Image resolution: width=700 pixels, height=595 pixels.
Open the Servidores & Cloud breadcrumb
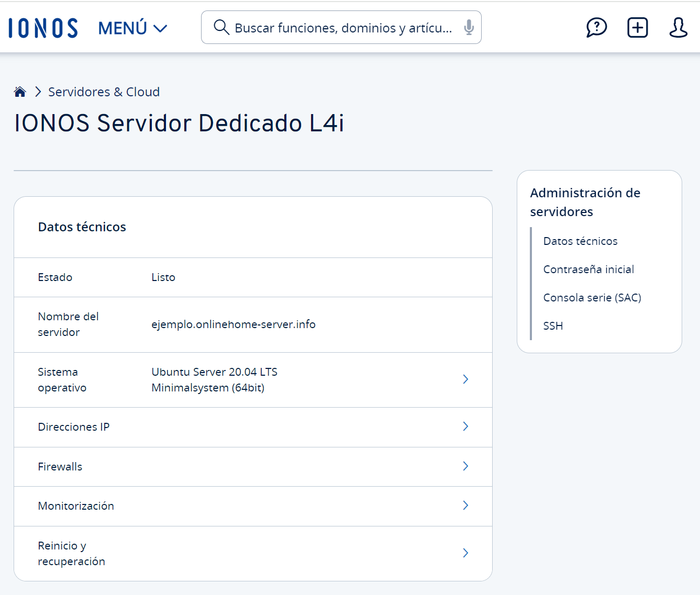104,92
